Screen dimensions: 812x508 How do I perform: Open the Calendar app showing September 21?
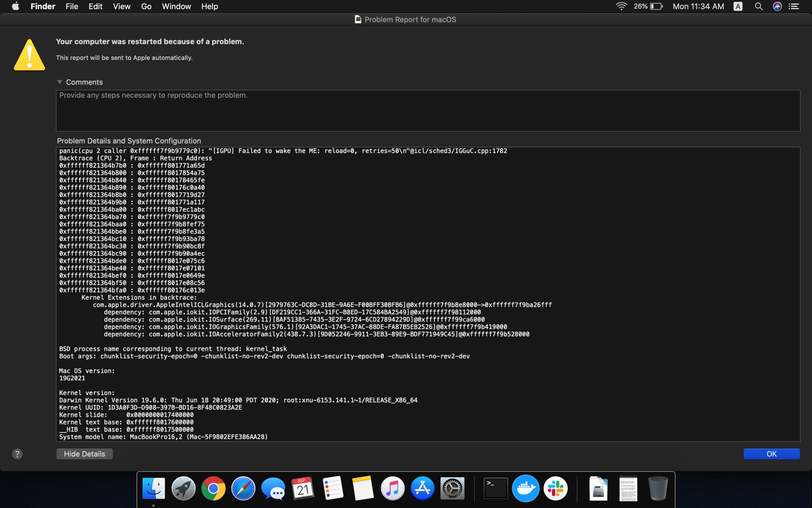pos(303,489)
